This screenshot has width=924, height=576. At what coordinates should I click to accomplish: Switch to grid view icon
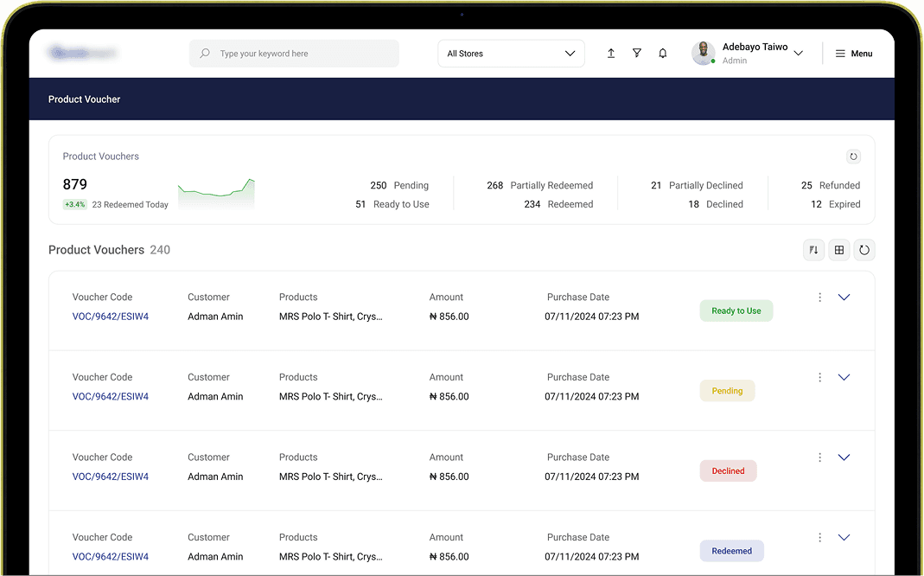pos(839,250)
